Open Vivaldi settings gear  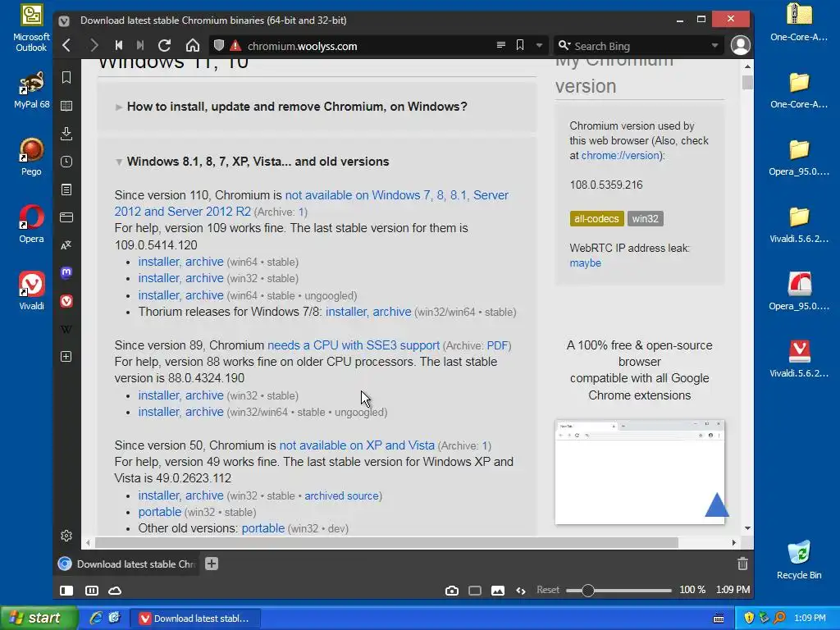(66, 535)
